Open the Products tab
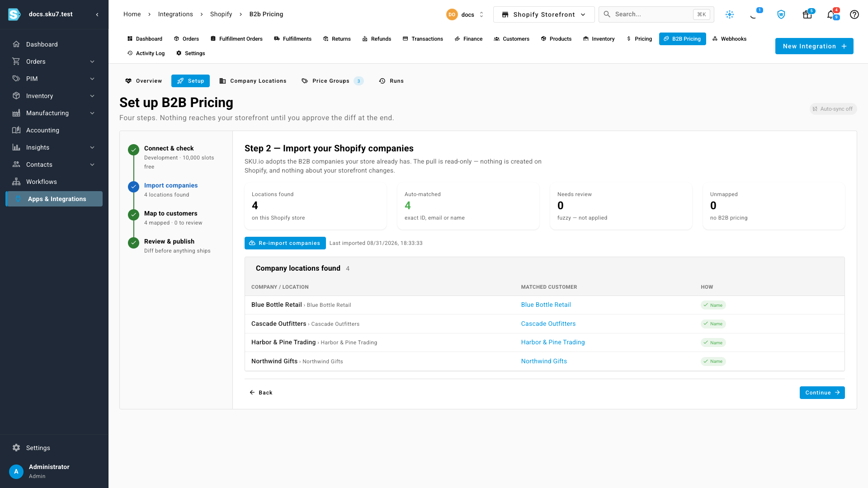Screen dimensions: 868x488 (x=556, y=39)
